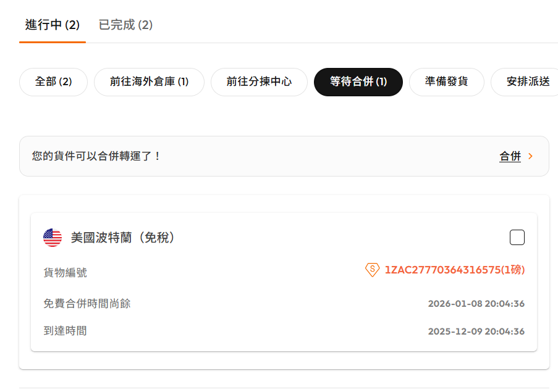The width and height of the screenshot is (558, 392).
Task: Select the 全部 (2) filter
Action: point(53,81)
